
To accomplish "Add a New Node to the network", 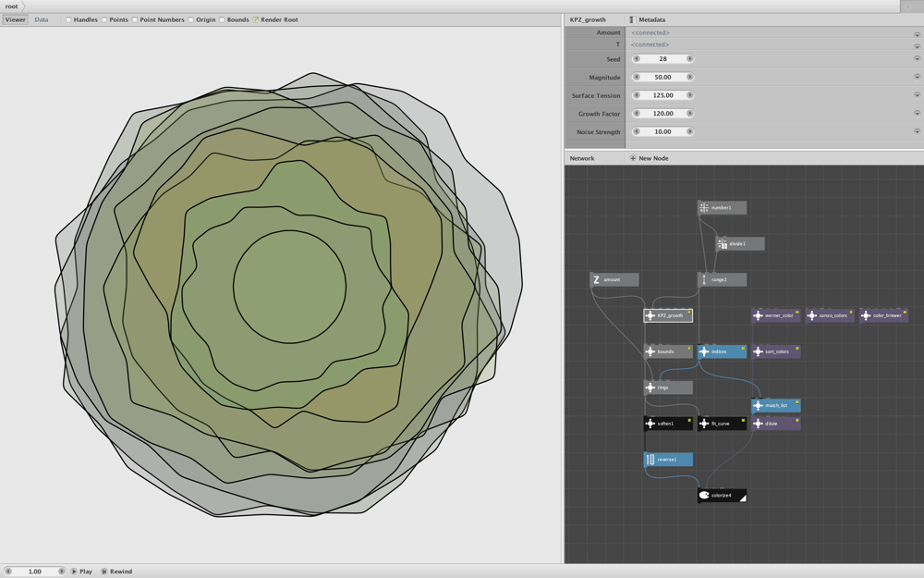I will [x=649, y=159].
